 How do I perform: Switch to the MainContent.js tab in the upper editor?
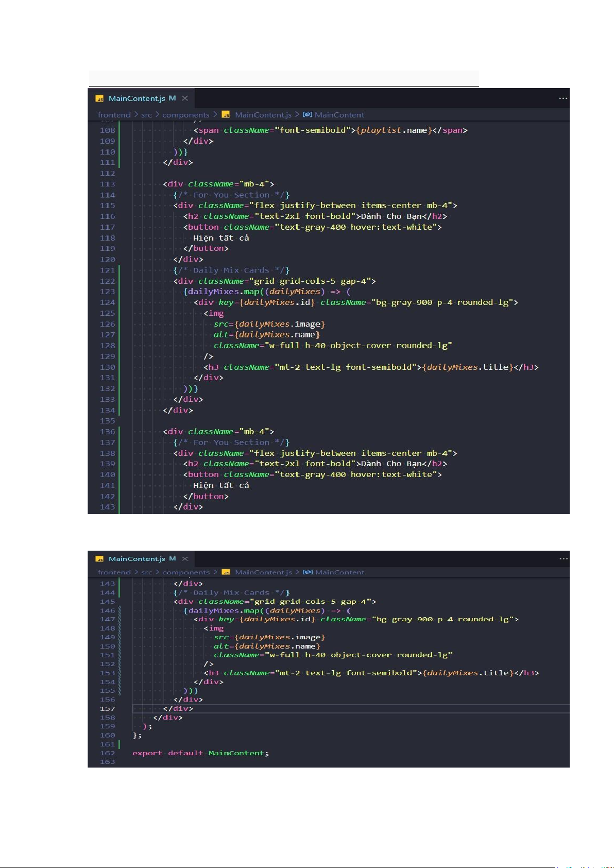(x=137, y=98)
